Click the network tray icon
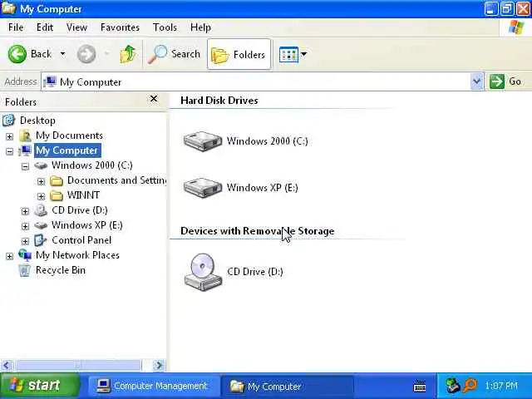The width and height of the screenshot is (532, 399). [452, 386]
